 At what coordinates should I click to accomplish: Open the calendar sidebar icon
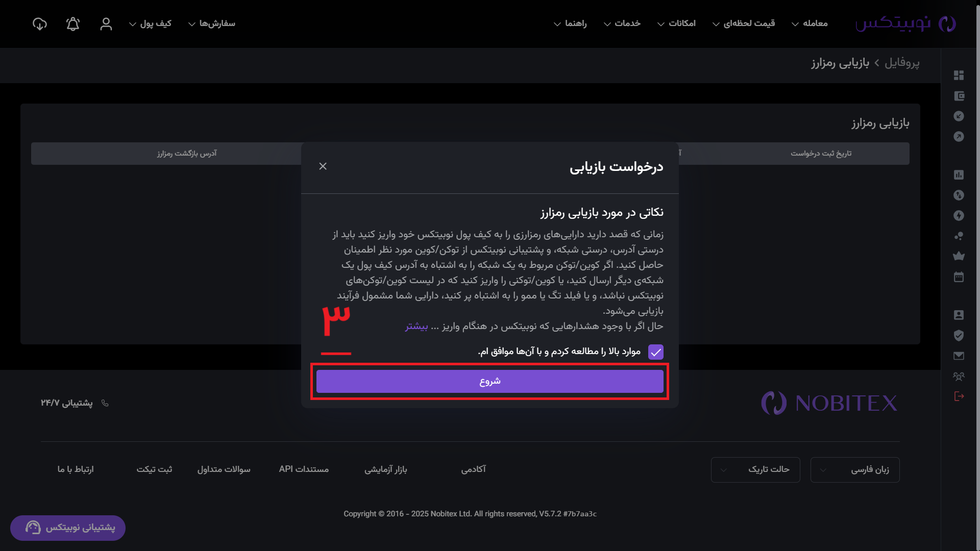click(959, 277)
